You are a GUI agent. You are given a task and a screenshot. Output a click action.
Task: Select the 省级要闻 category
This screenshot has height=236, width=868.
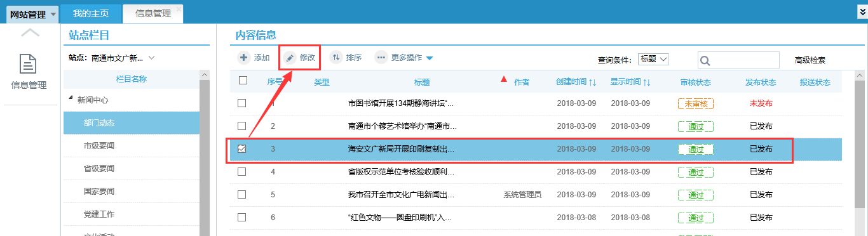tap(132, 169)
